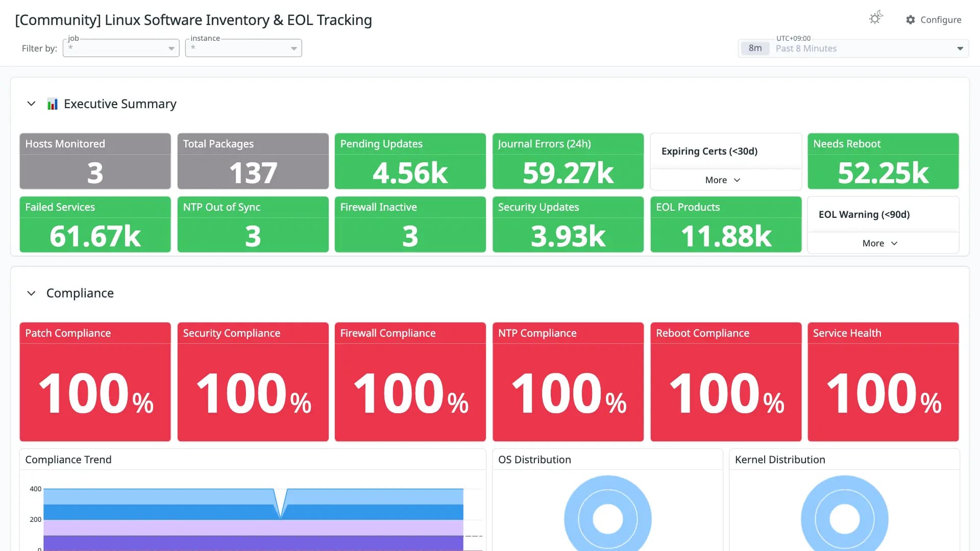Open the instance filter dropdown

pos(243,48)
